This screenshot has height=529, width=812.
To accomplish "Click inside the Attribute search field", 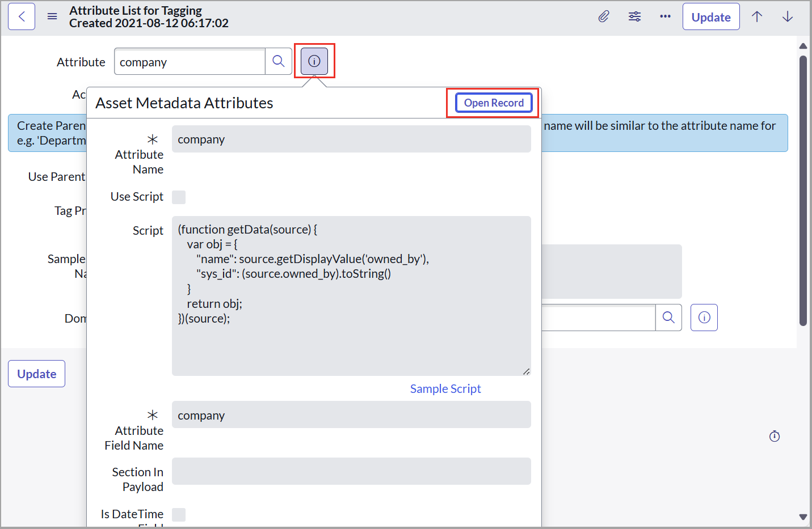I will coord(190,61).
